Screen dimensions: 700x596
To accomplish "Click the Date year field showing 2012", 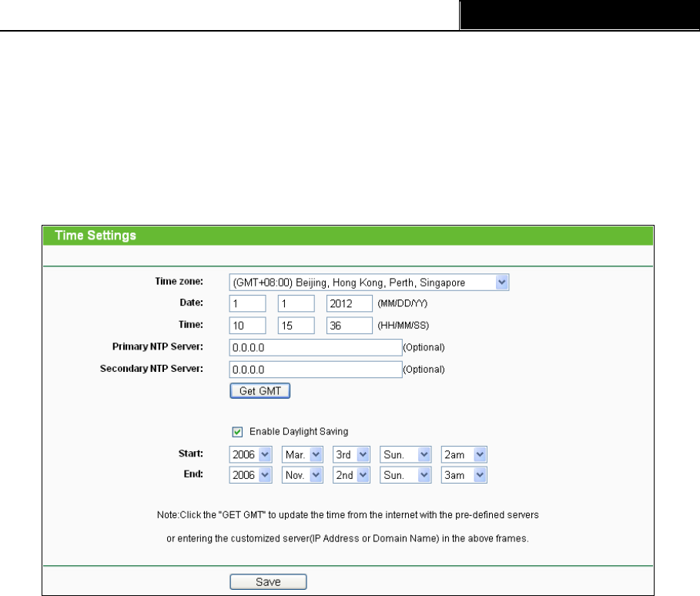I will pyautogui.click(x=349, y=303).
